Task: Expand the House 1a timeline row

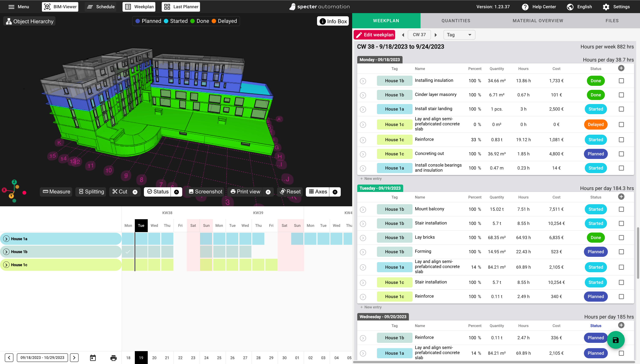Action: pyautogui.click(x=7, y=239)
